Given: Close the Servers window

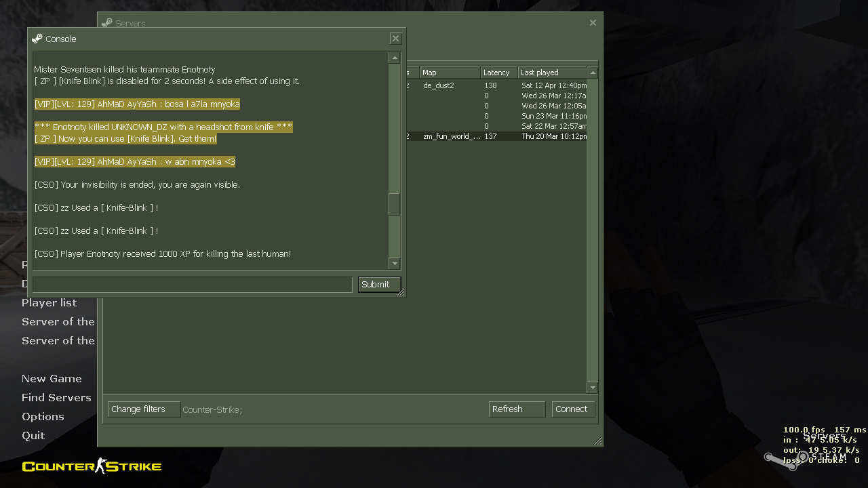Looking at the screenshot, I should coord(593,23).
